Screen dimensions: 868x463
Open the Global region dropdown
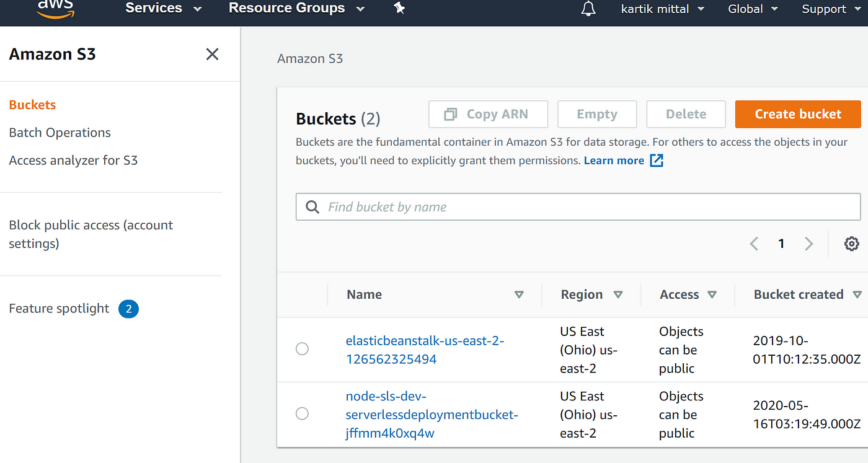pyautogui.click(x=753, y=9)
